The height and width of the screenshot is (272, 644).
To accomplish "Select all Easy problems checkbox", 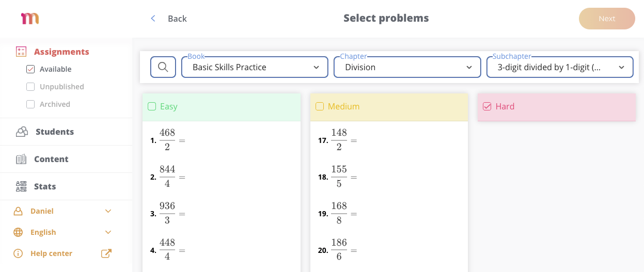I will [x=152, y=106].
